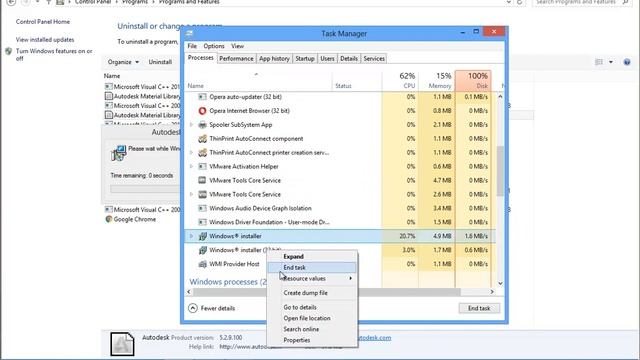This screenshot has width=640, height=360.
Task: Click the Task Manager vertical scrollbar thumb
Action: point(500,171)
